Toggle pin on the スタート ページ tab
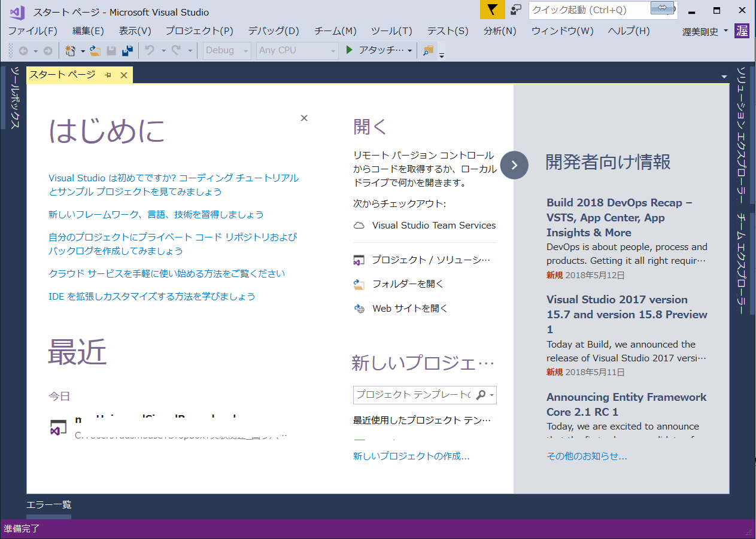The image size is (756, 539). coord(108,75)
